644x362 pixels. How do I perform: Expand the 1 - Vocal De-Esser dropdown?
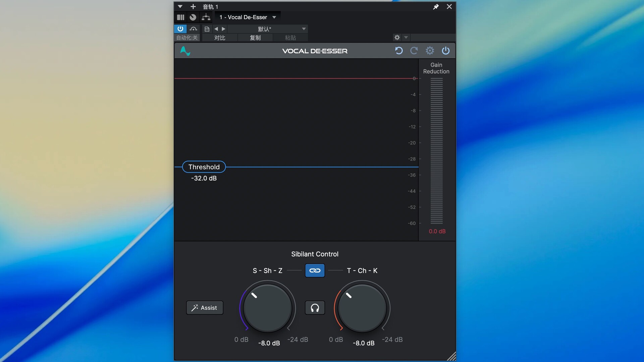274,17
